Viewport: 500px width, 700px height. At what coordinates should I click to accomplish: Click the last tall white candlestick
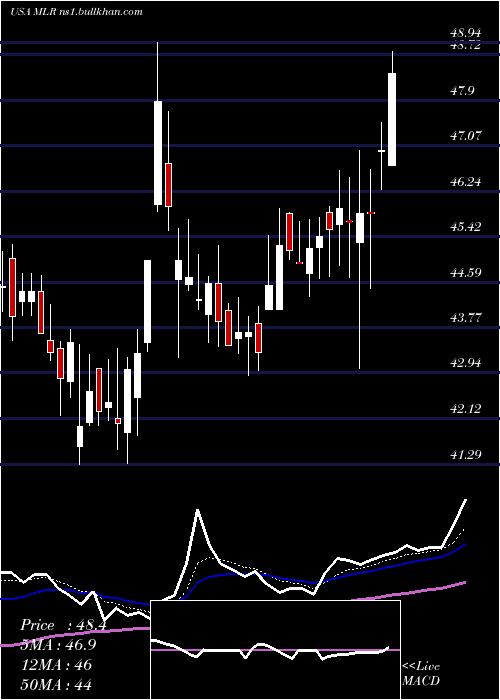(x=392, y=119)
